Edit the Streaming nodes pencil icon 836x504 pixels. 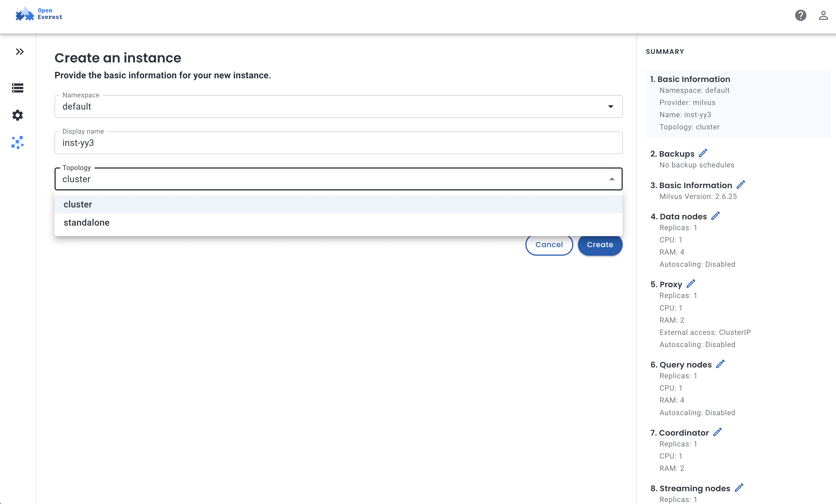point(739,488)
